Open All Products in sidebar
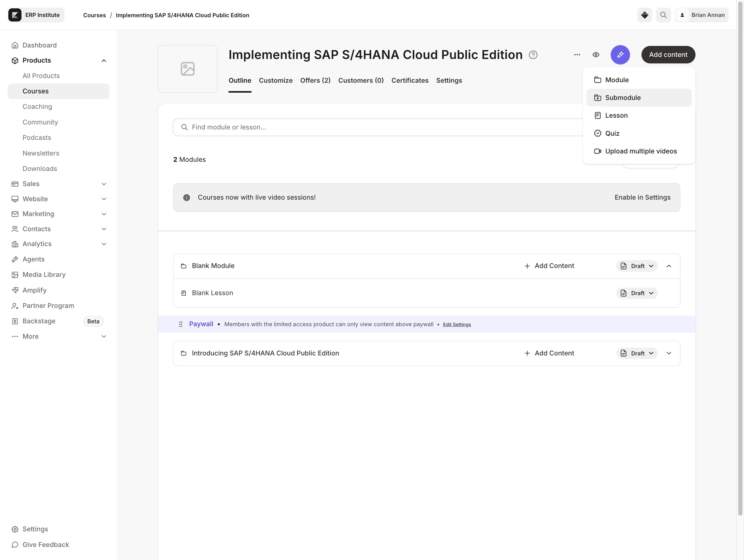This screenshot has height=560, width=744. (41, 76)
